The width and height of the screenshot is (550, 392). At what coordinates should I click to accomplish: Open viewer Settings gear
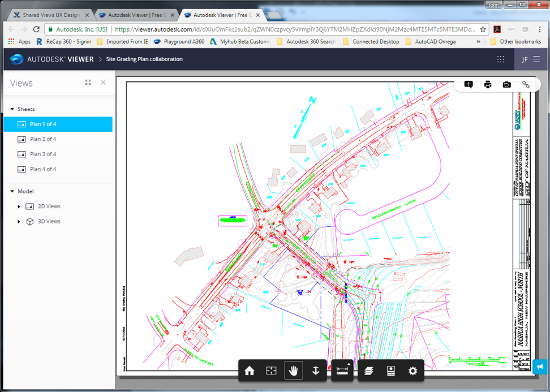tap(412, 371)
